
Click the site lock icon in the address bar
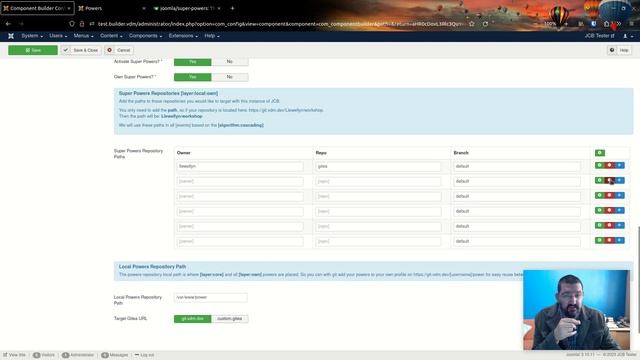(82, 24)
